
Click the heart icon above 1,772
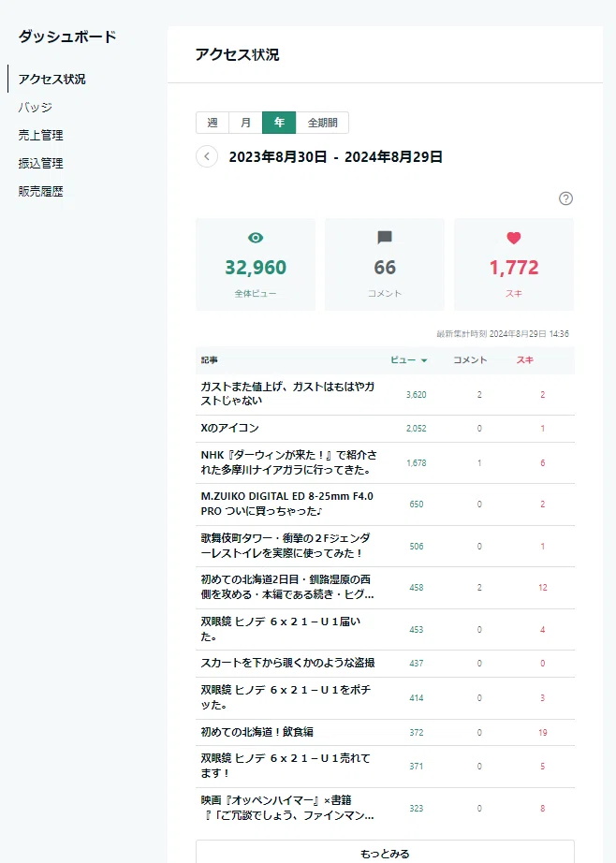click(x=514, y=238)
